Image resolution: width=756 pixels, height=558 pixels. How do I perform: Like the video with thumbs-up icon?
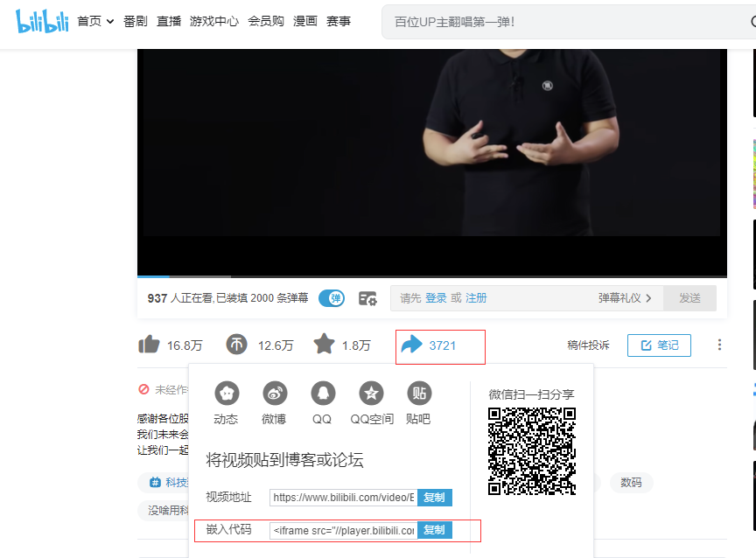point(149,345)
